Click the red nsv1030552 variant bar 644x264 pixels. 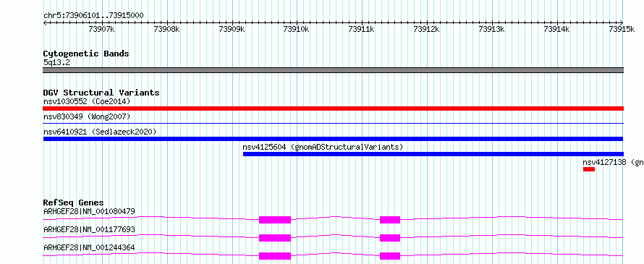click(333, 108)
